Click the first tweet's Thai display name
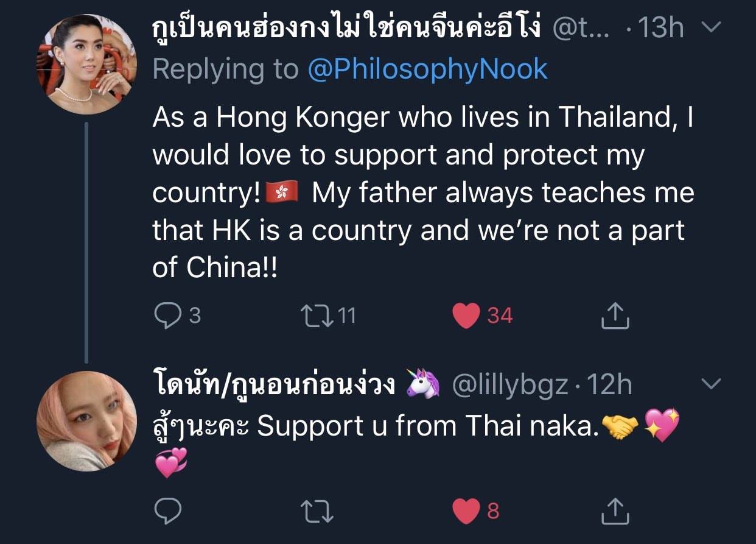Image resolution: width=756 pixels, height=544 pixels. [x=347, y=27]
